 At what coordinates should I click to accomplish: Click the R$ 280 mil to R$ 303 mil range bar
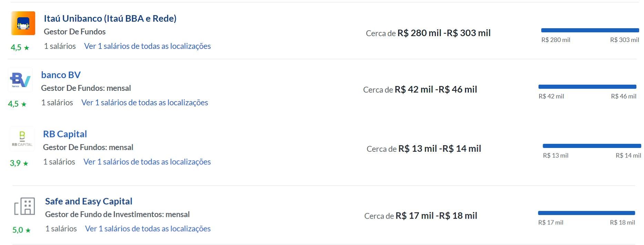coord(590,30)
